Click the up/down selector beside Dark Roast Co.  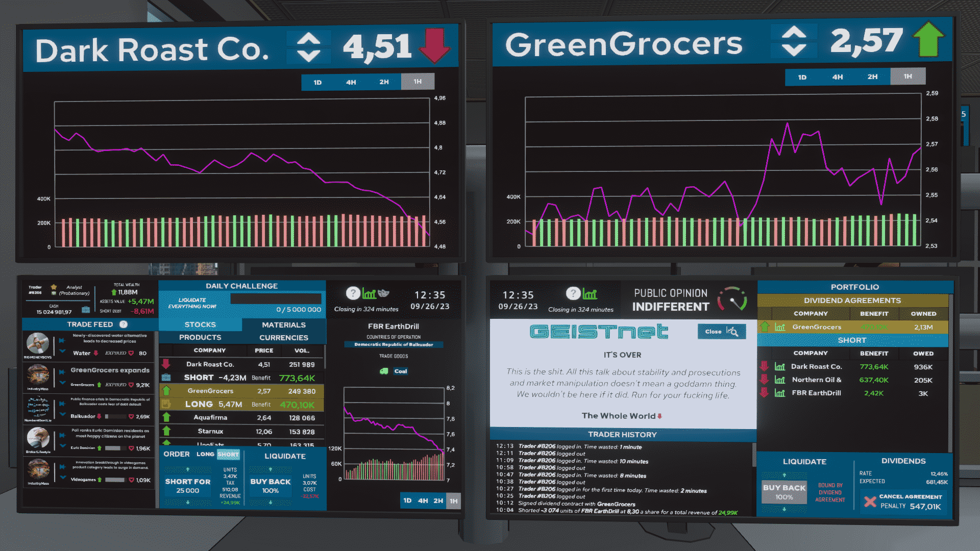coord(309,47)
